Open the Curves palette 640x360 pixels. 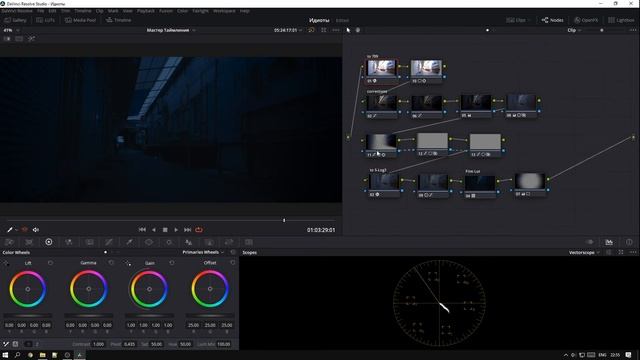click(109, 242)
